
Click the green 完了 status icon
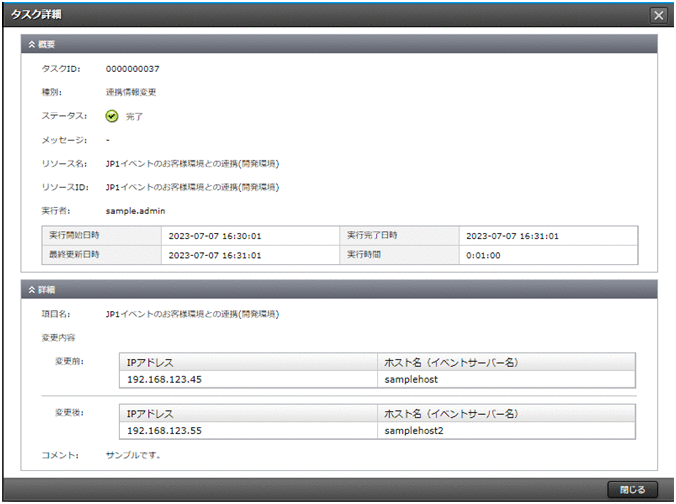click(x=112, y=116)
